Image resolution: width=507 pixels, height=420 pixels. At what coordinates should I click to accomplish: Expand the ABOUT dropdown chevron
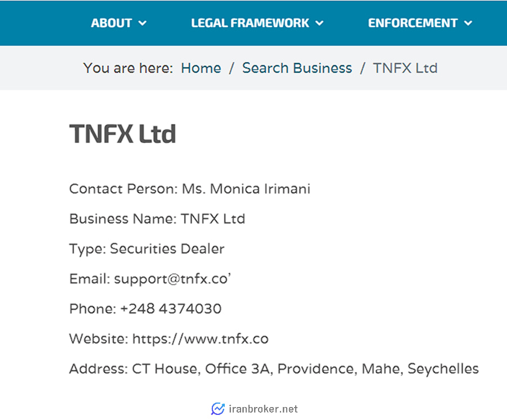(143, 23)
